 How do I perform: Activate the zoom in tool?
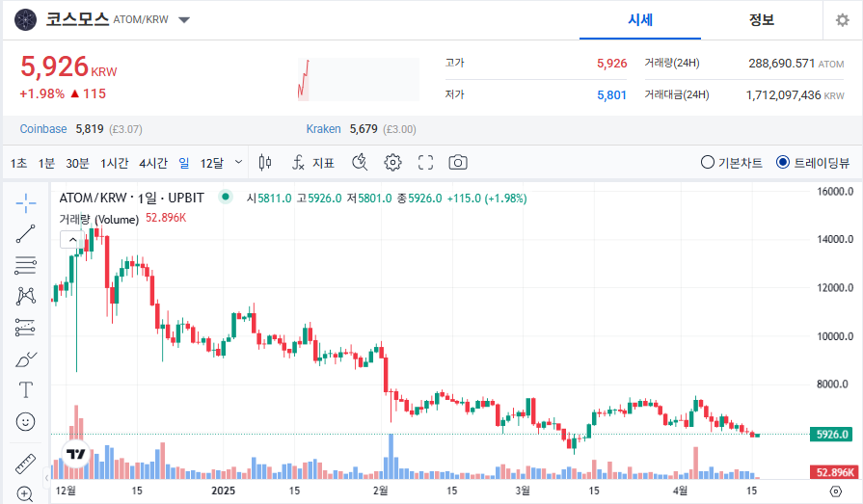pyautogui.click(x=25, y=494)
